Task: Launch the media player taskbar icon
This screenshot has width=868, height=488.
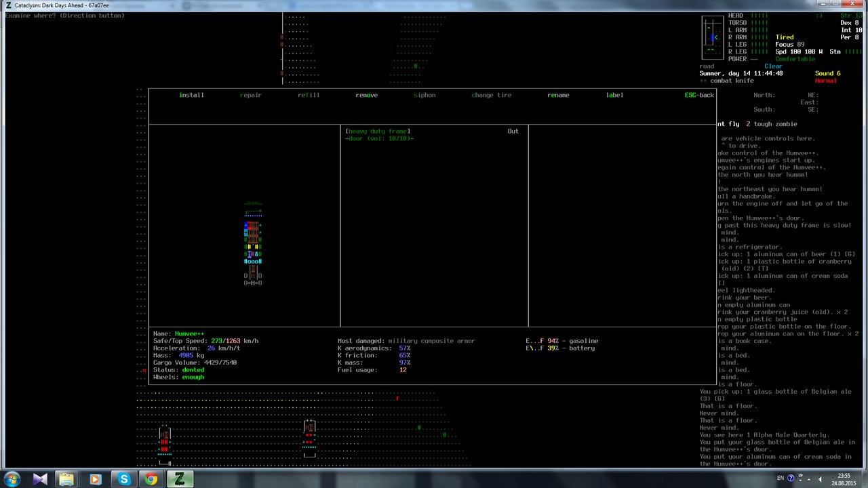Action: (95, 479)
